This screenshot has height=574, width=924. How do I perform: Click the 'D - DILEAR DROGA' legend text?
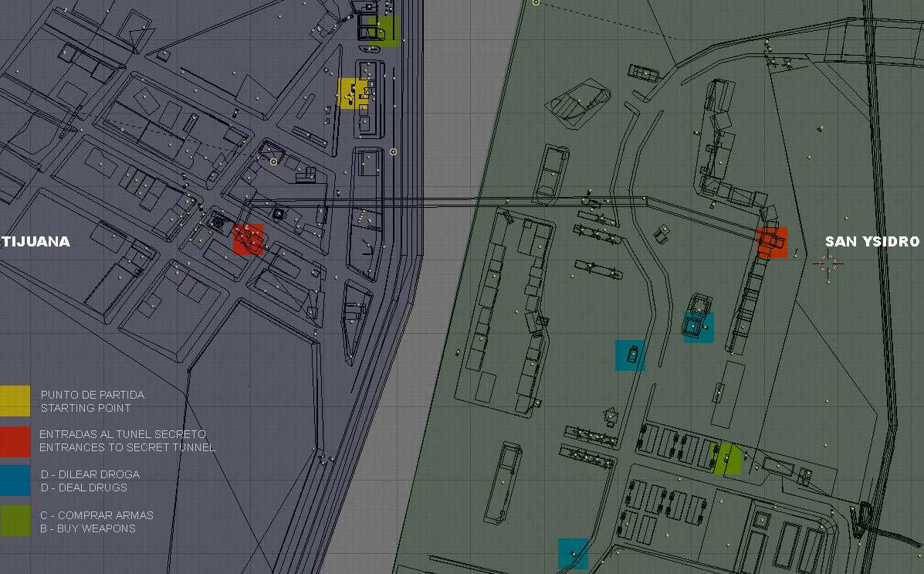coord(90,474)
